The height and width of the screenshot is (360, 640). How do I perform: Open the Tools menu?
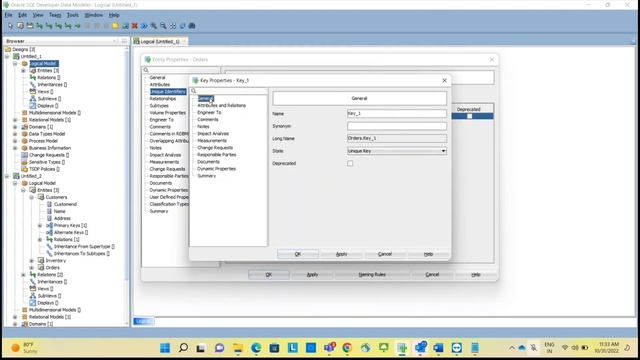pyautogui.click(x=72, y=15)
